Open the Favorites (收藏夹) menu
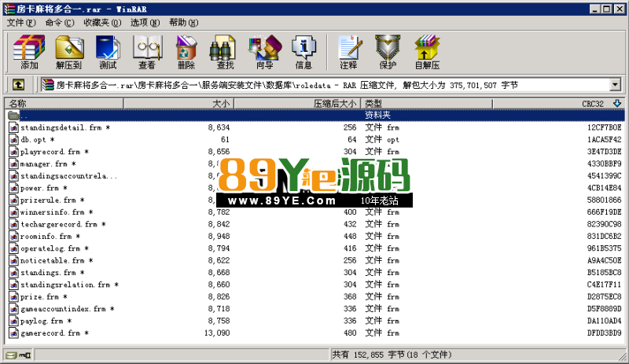The width and height of the screenshot is (629, 364). [x=102, y=23]
